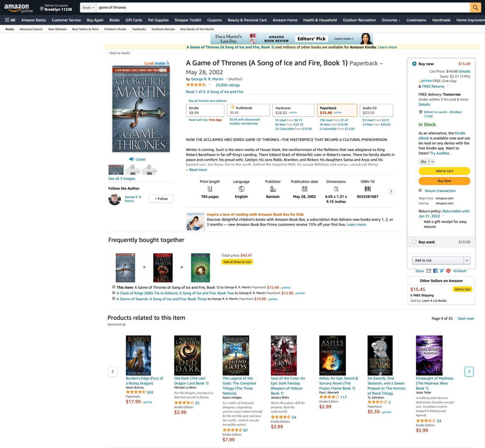Uncheck A Clash of Kings item
Viewport: 485px width, 448px height.
point(114,293)
